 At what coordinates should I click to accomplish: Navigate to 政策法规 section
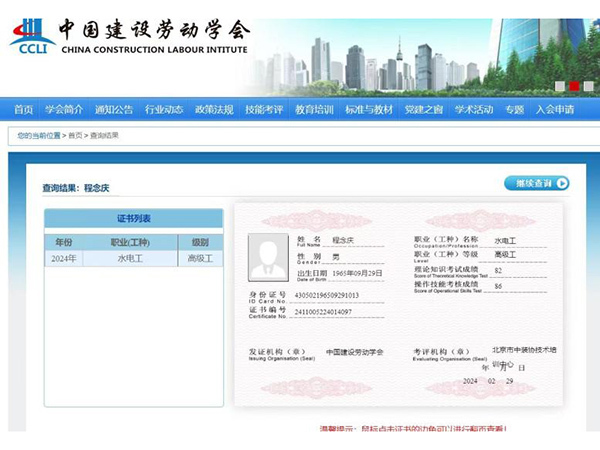[214, 109]
